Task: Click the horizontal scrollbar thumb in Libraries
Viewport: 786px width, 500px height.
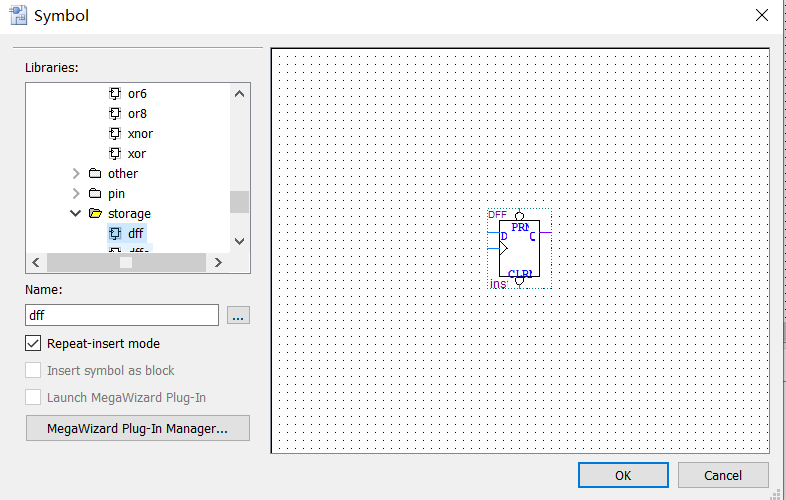Action: (x=126, y=262)
